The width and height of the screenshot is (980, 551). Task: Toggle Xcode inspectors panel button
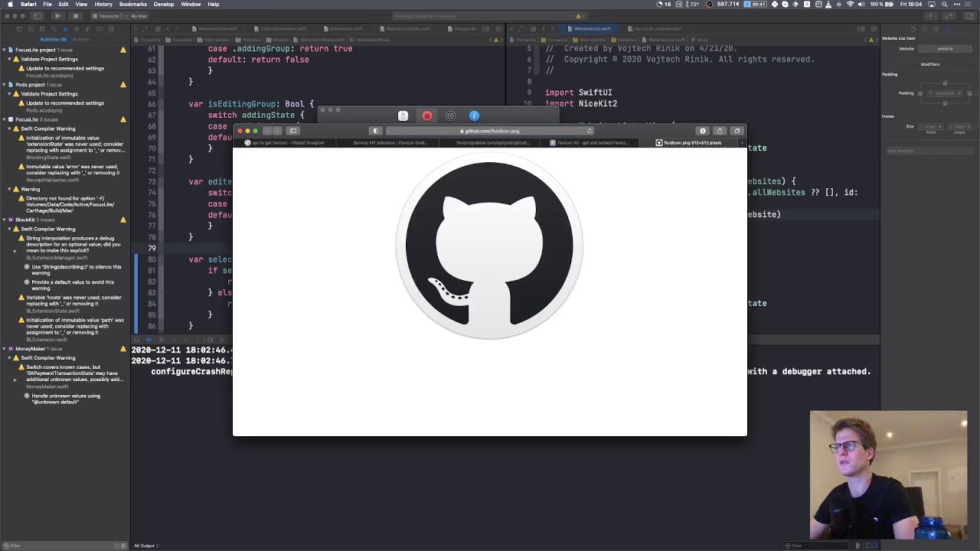[x=969, y=16]
